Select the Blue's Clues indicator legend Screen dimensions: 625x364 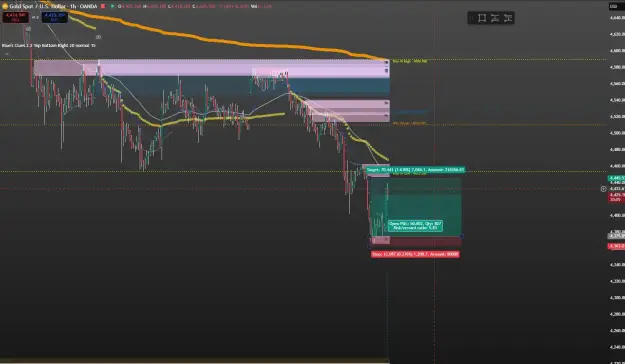[x=49, y=45]
